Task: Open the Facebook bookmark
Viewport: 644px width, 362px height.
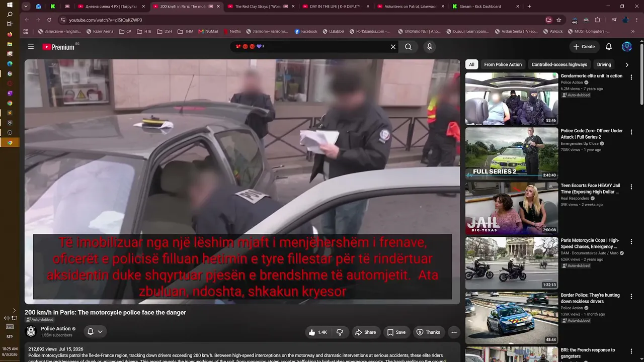Action: pyautogui.click(x=305, y=31)
